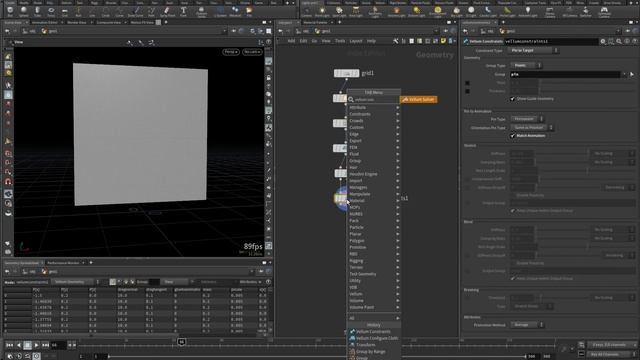Select the Torus shelf tool
Image resolution: width=640 pixels, height=360 pixels.
click(x=51, y=11)
